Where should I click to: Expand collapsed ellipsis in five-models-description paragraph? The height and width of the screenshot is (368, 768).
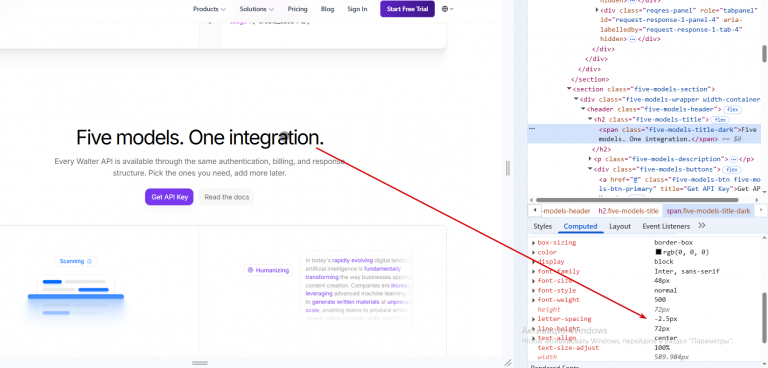coord(733,159)
